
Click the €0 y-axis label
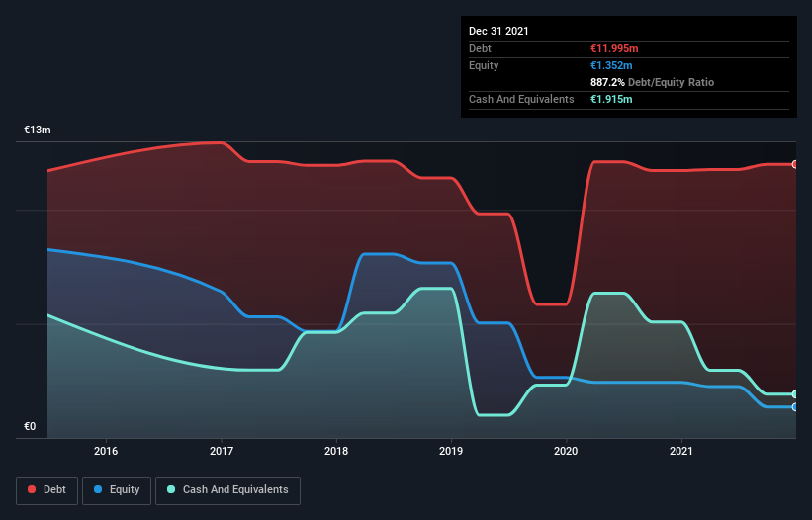point(30,426)
